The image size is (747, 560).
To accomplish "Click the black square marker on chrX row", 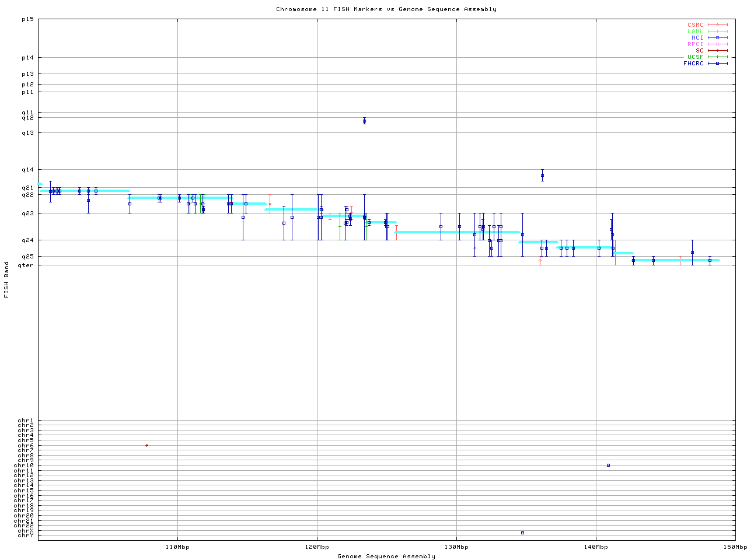I will tap(522, 533).
